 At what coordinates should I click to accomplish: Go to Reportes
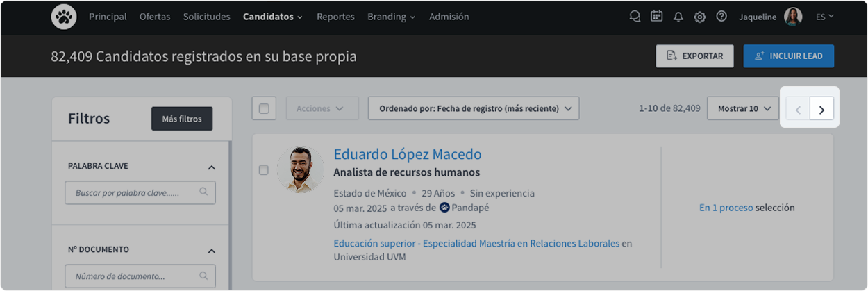point(335,17)
